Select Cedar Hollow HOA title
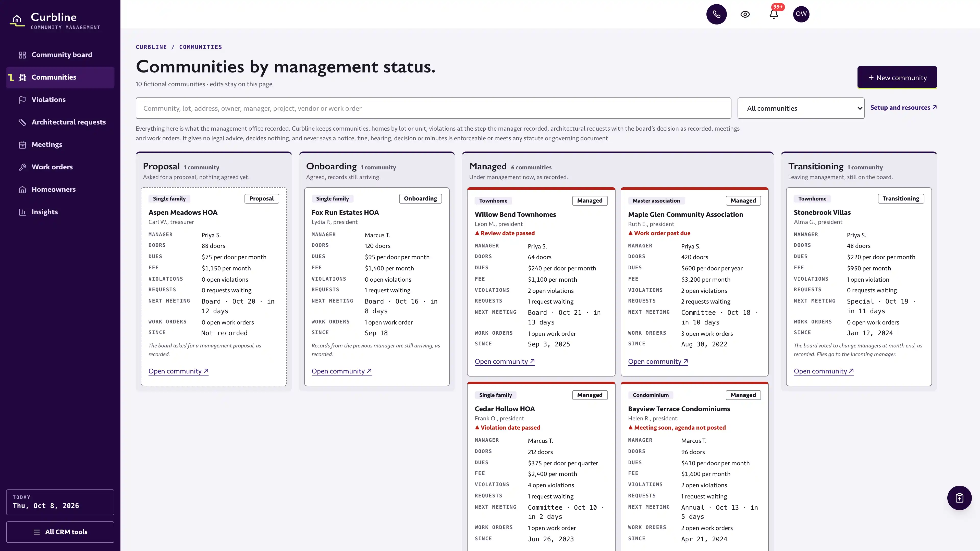 coord(505,409)
